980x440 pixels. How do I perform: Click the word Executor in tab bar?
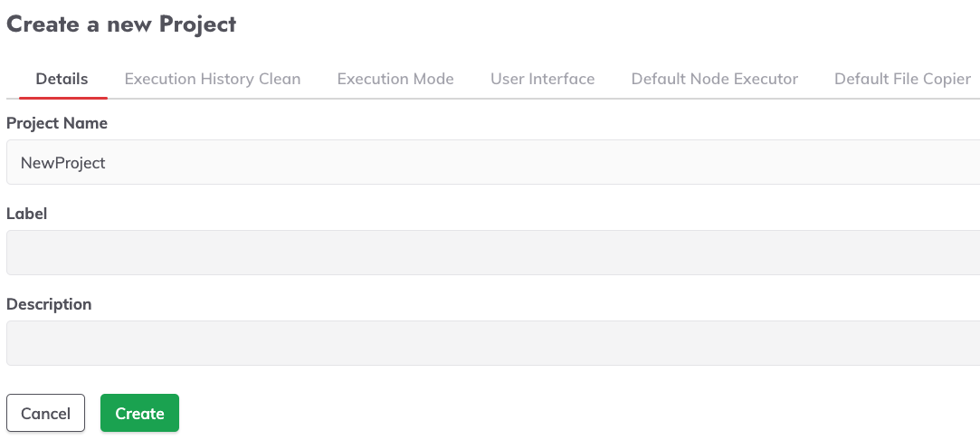coord(767,80)
